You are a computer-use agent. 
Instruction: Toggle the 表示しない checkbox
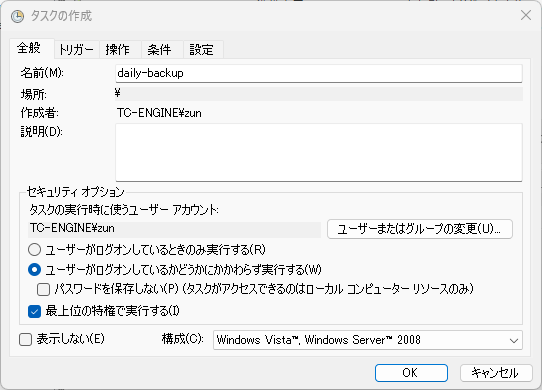click(x=26, y=340)
